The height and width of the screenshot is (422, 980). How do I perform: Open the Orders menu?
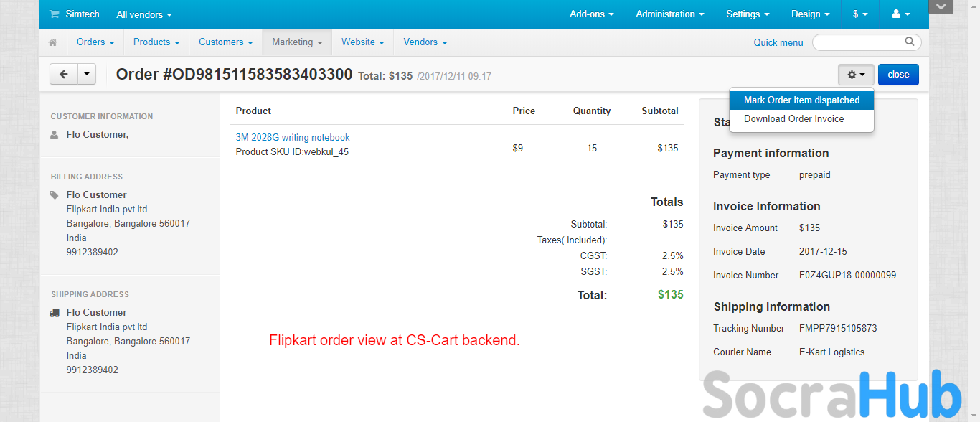click(95, 42)
